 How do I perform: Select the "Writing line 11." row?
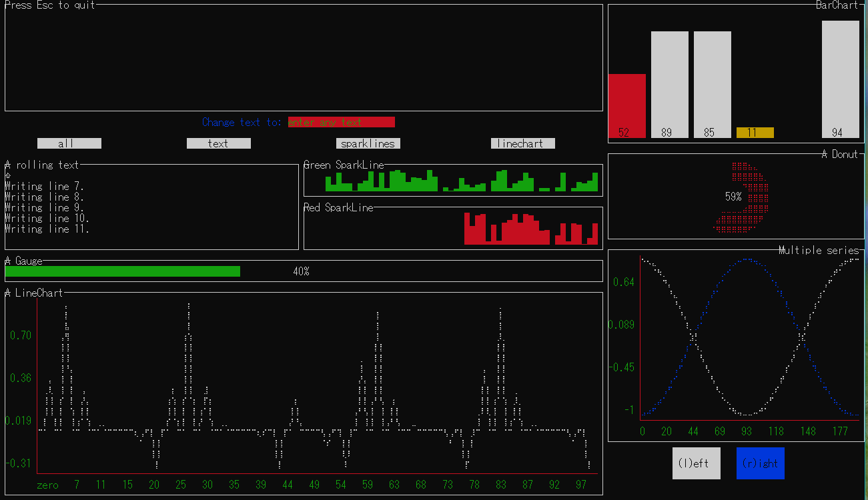[47, 229]
